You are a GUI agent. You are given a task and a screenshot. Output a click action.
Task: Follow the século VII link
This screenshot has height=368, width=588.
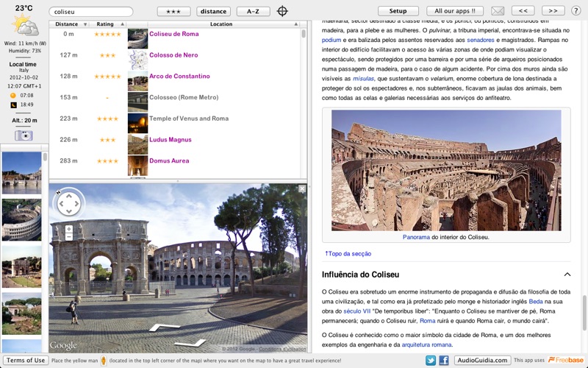[357, 311]
